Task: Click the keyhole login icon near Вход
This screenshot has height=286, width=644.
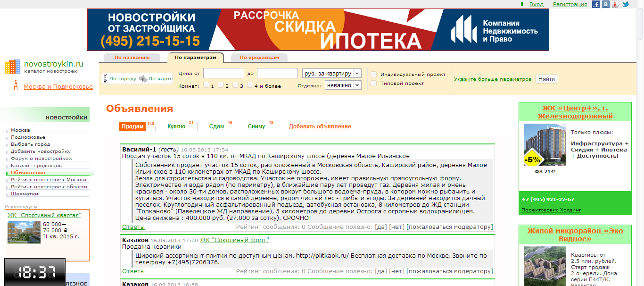Action: tap(522, 4)
